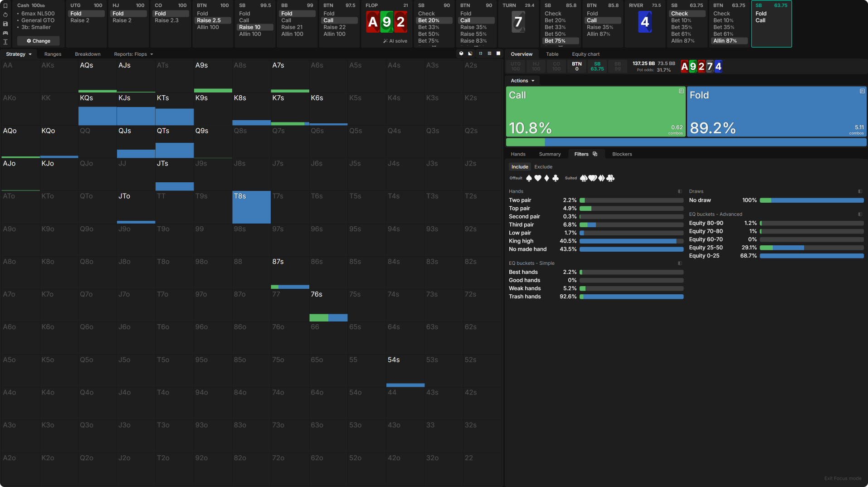Select the solid square view icon
Screen dimensions: 868x487
click(x=498, y=54)
